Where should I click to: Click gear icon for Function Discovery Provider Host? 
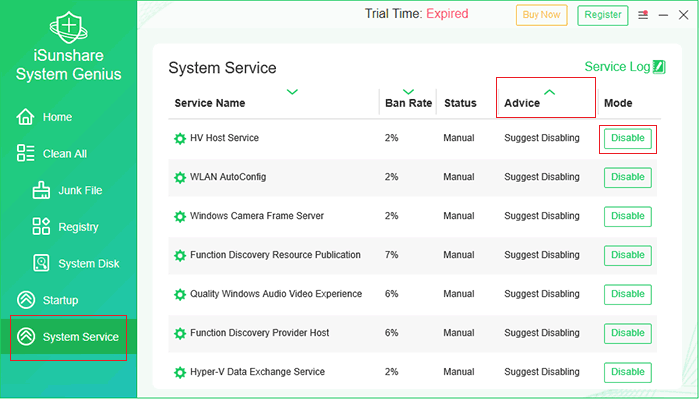(x=179, y=333)
